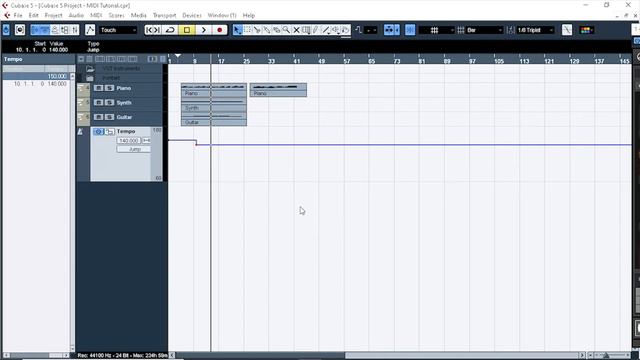Select the Guitar MIDI clip
This screenshot has height=360, width=640.
pos(214,119)
